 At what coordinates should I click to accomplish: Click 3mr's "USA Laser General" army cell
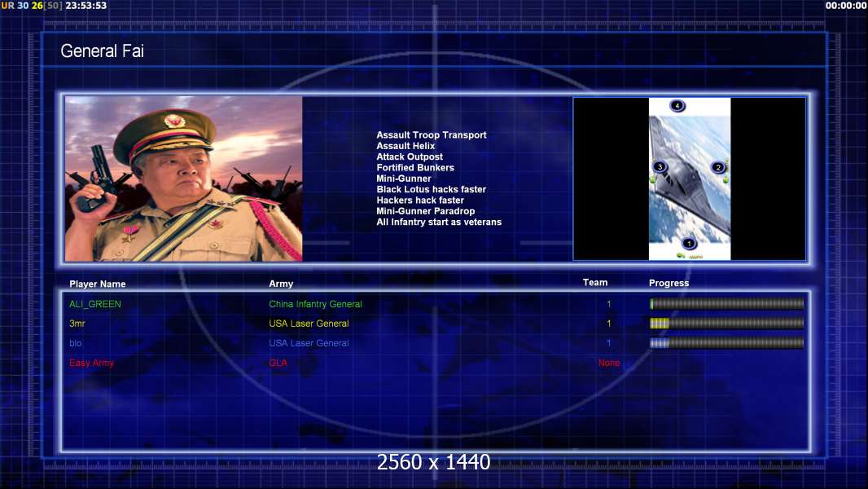click(309, 324)
